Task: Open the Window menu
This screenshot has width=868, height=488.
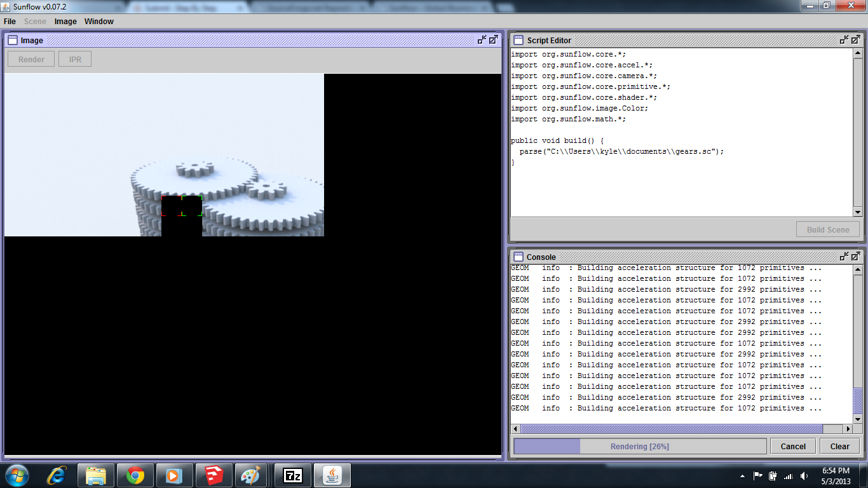Action: point(99,22)
